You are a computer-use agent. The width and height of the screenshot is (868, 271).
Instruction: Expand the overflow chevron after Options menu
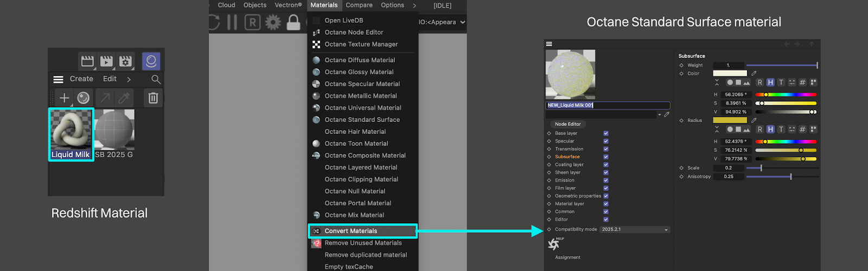tap(414, 5)
